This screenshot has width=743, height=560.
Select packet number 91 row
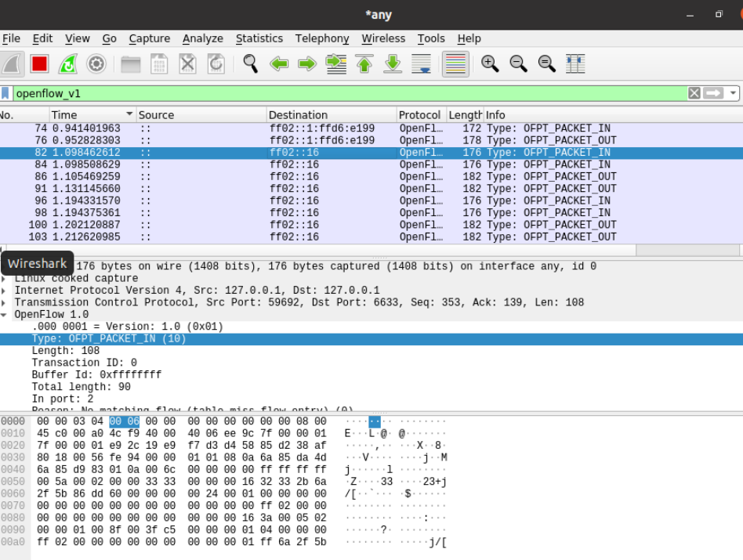point(371,189)
